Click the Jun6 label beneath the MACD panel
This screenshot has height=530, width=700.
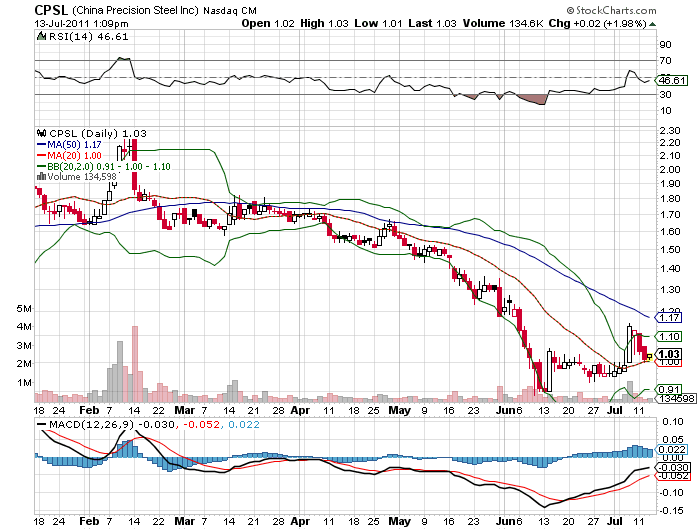509,522
